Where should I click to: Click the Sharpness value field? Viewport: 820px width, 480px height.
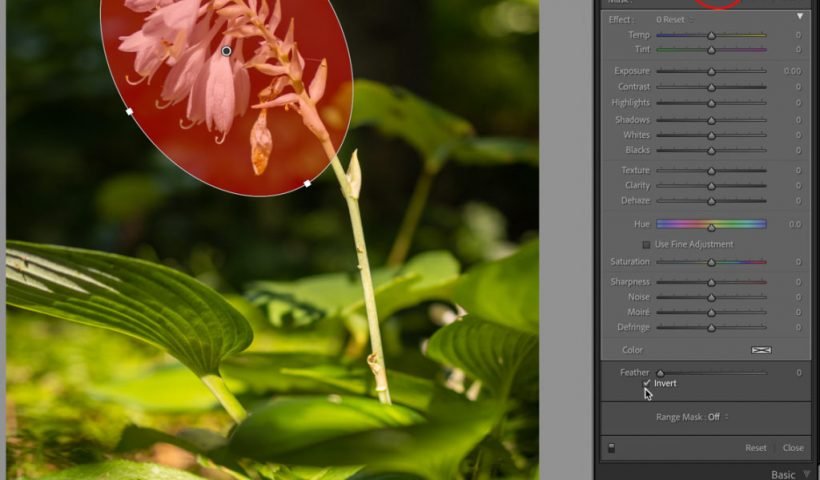(798, 282)
